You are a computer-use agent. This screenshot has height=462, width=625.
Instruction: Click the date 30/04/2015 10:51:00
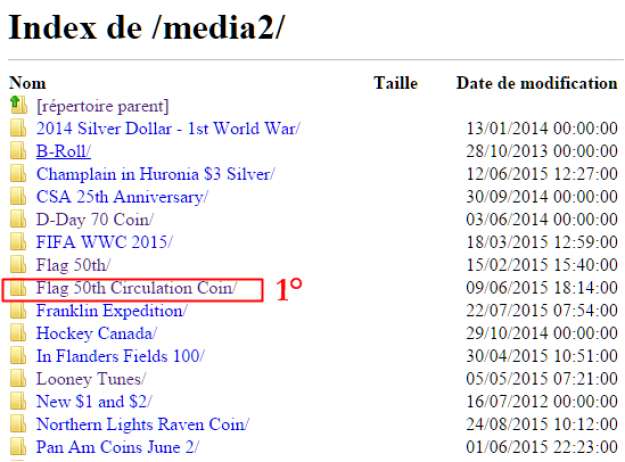[x=542, y=356]
